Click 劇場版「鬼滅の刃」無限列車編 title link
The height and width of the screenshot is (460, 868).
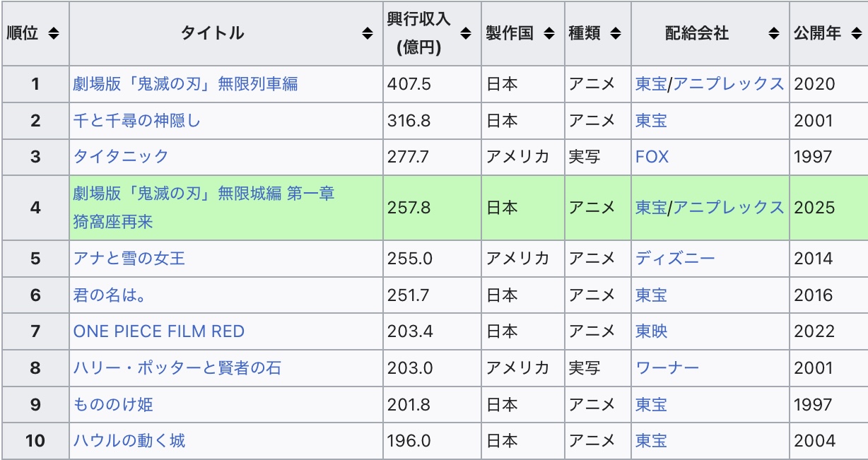(185, 84)
